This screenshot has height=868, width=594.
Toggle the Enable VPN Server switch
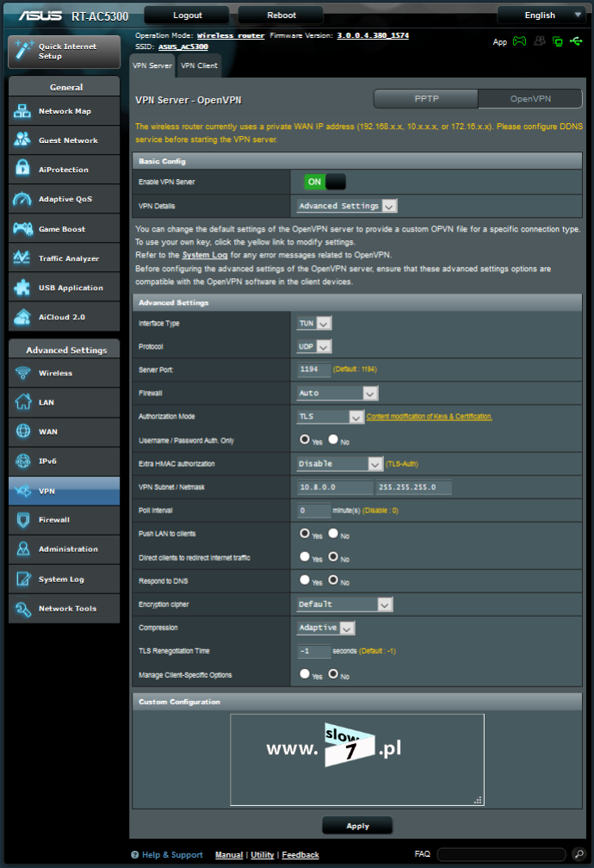tap(325, 182)
